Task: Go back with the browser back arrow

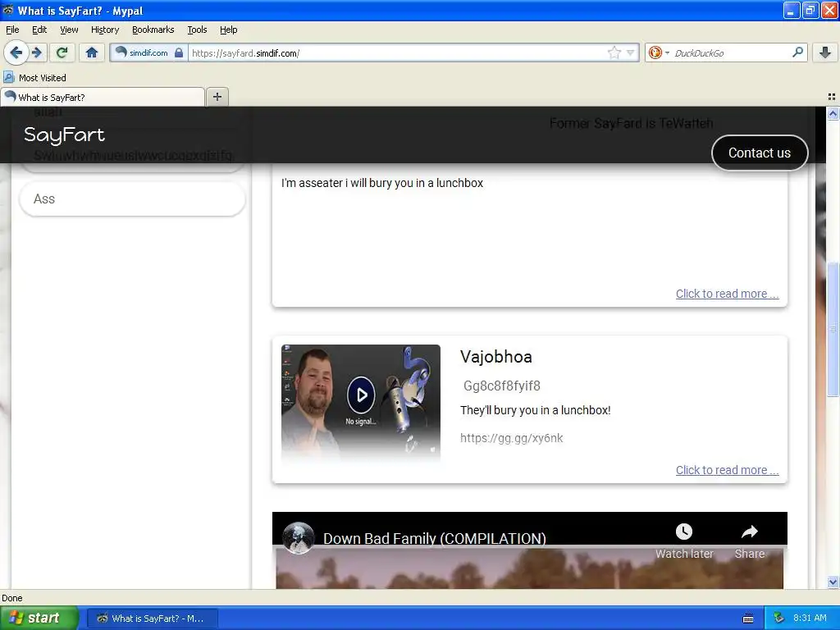Action: [x=16, y=52]
